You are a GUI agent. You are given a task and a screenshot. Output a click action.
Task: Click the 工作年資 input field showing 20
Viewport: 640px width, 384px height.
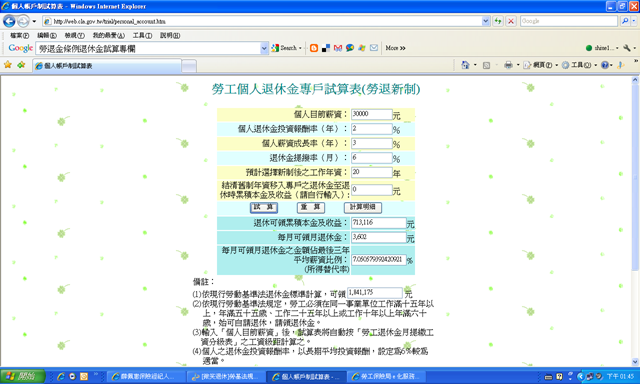point(371,172)
